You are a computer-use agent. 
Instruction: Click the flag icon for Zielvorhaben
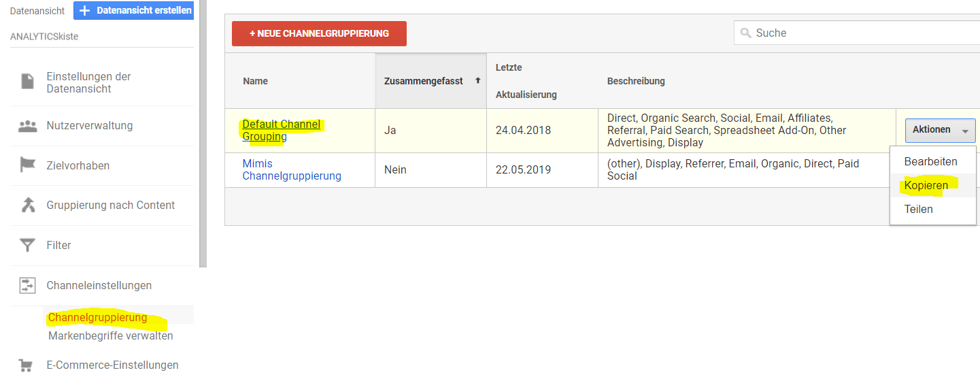[27, 165]
